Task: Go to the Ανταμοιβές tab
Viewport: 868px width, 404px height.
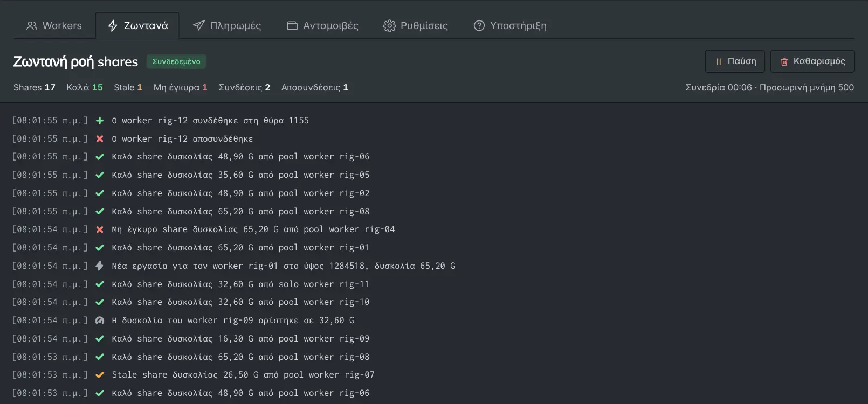Action: point(322,26)
